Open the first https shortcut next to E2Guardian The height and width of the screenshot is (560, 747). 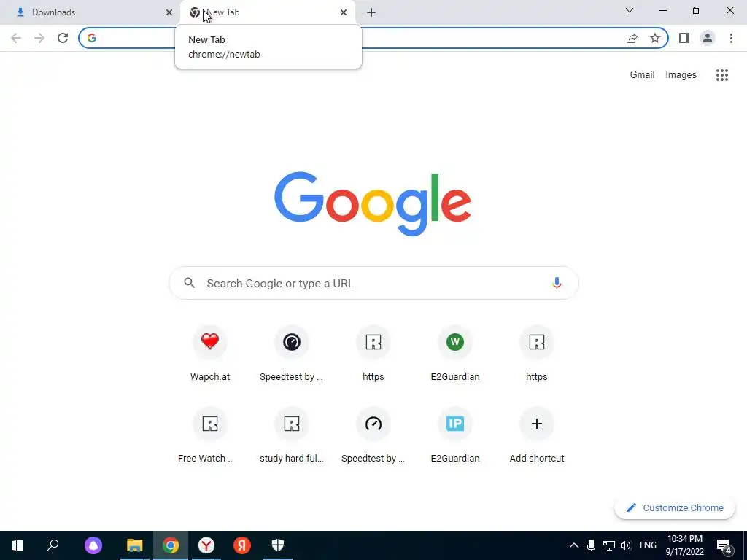point(373,354)
